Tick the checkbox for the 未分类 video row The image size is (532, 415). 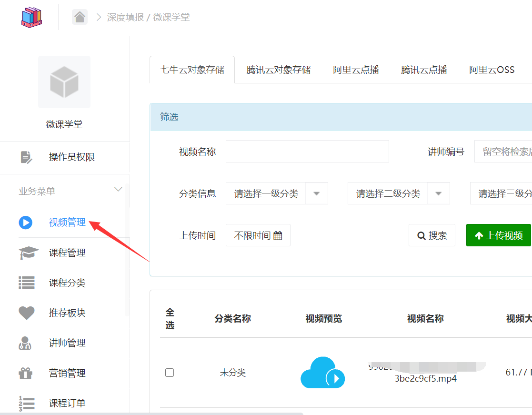point(170,373)
